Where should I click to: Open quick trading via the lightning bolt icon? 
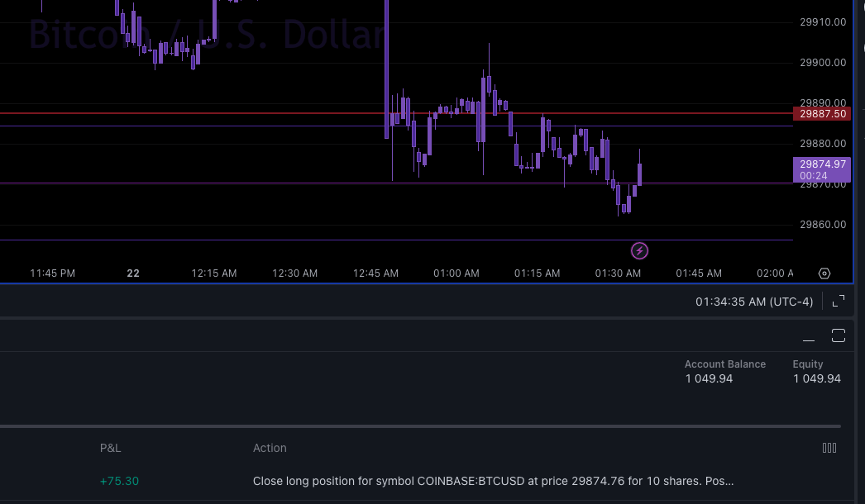point(639,250)
